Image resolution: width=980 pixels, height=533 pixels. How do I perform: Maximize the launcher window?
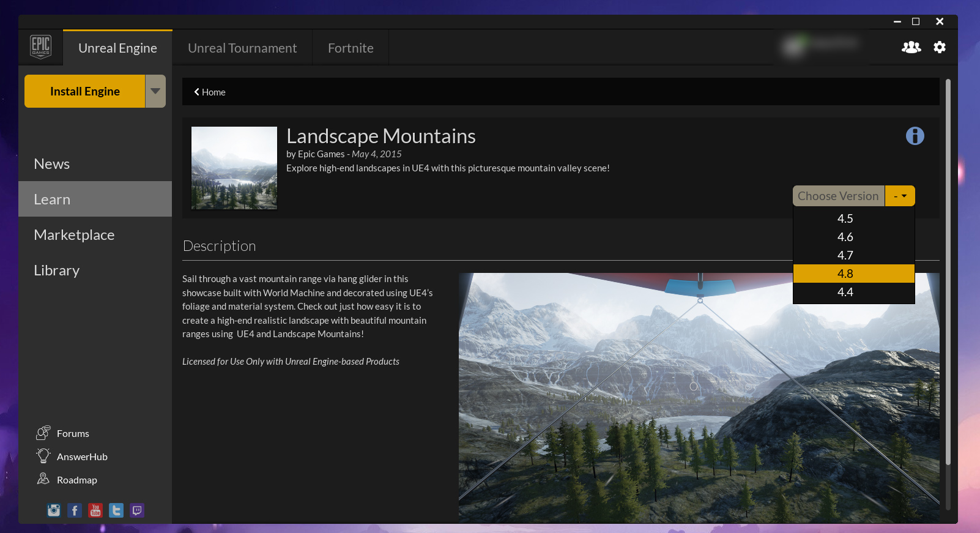(916, 21)
